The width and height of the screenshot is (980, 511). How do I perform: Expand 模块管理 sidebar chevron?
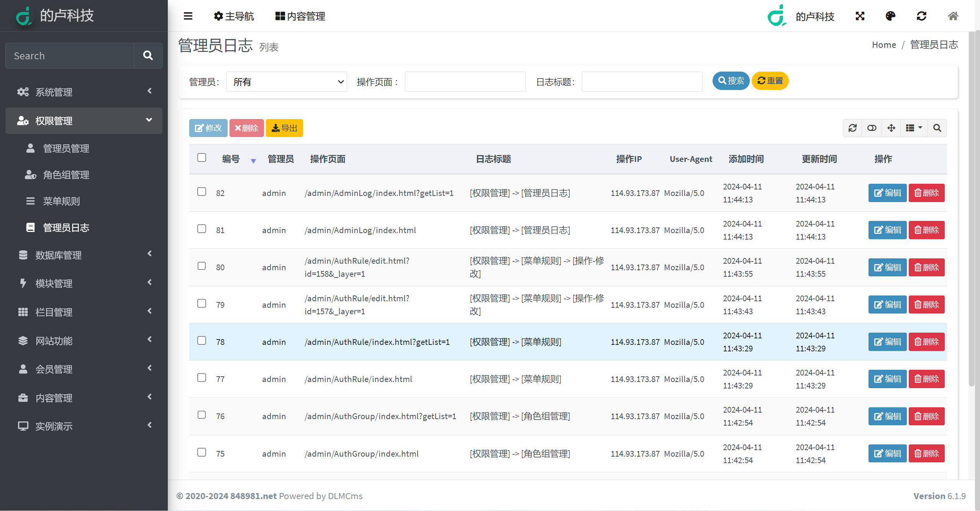pyautogui.click(x=150, y=282)
